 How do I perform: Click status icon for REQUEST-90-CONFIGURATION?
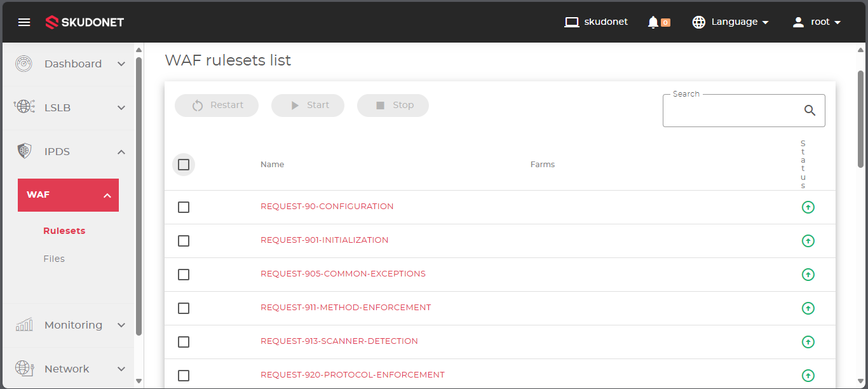(x=808, y=207)
